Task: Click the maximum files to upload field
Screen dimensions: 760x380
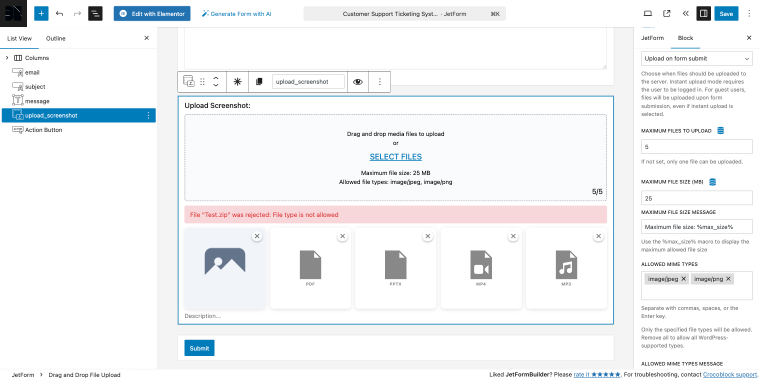Action: click(x=697, y=146)
